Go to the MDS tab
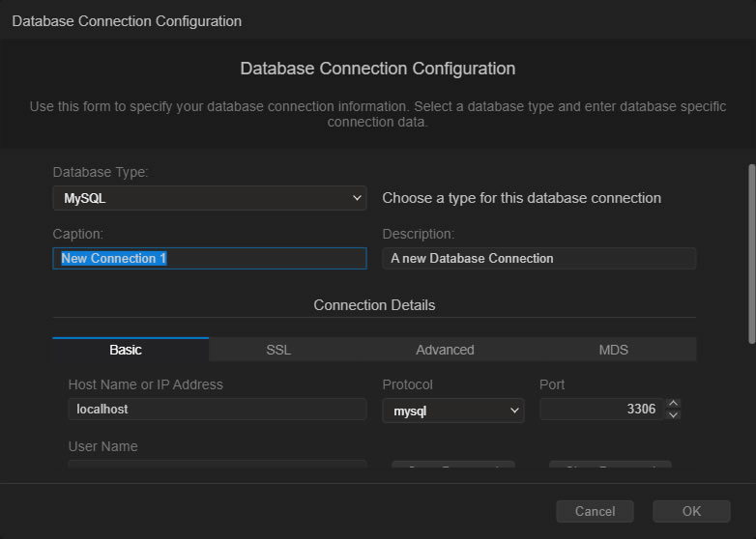The image size is (756, 539). (613, 350)
